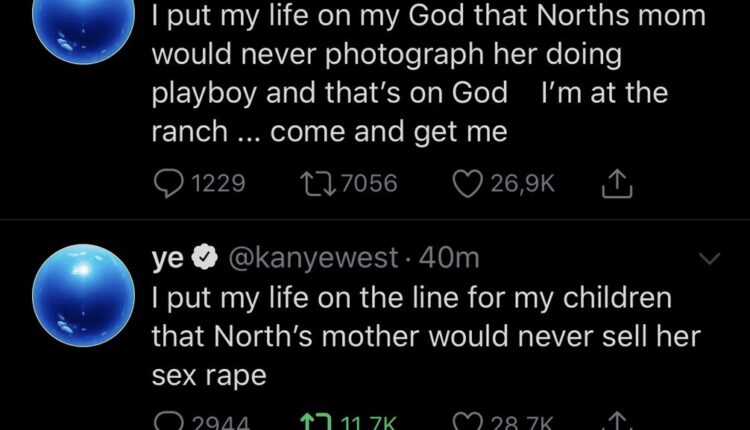This screenshot has height=430, width=750.
Task: Retweet the tweet with 7056 retweets
Action: (x=319, y=183)
